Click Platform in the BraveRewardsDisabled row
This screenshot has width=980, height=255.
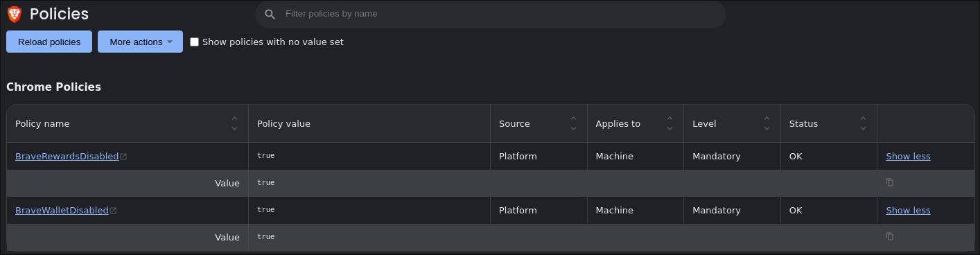click(518, 157)
